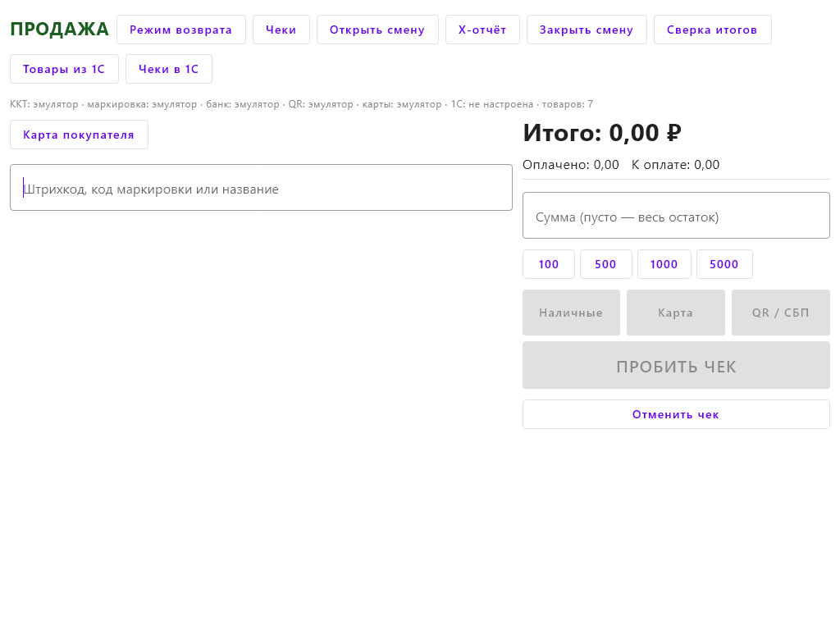Click the Оплачено: 0,00 text

click(571, 164)
